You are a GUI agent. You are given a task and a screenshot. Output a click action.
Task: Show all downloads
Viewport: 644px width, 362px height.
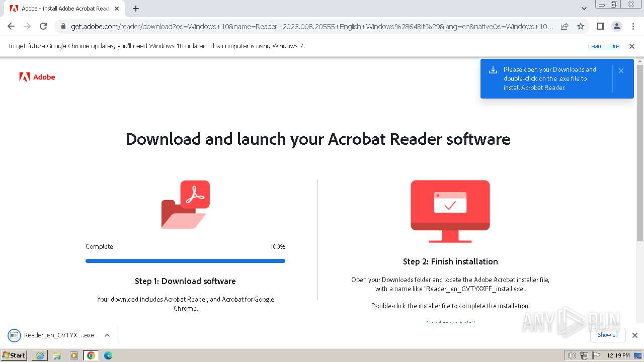point(608,335)
